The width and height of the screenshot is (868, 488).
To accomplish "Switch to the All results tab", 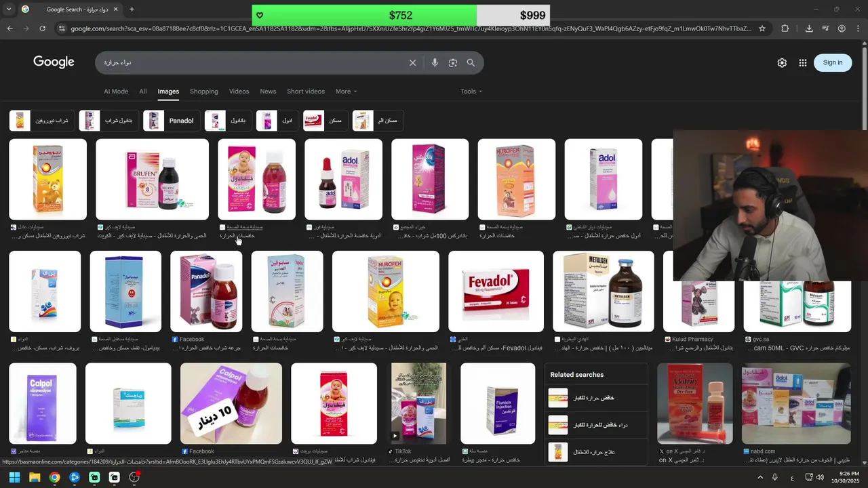I will click(x=143, y=91).
